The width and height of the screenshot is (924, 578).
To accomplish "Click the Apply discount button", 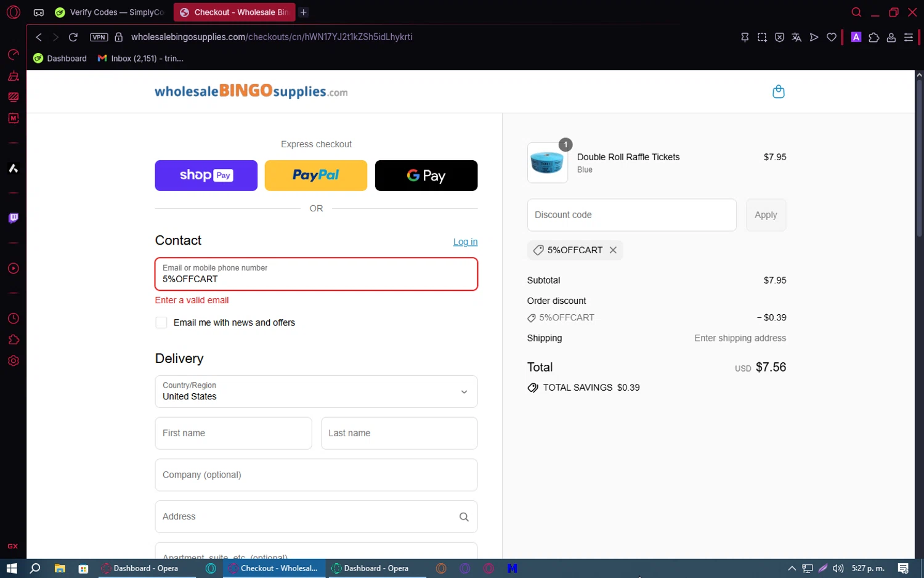I will [766, 215].
